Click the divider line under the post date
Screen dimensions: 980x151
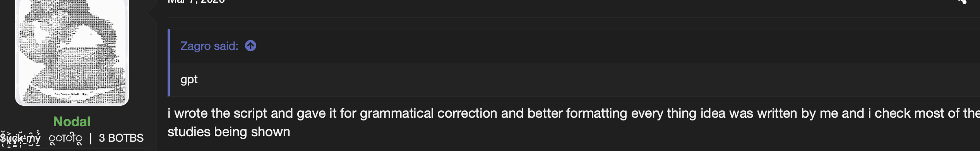click(574, 18)
